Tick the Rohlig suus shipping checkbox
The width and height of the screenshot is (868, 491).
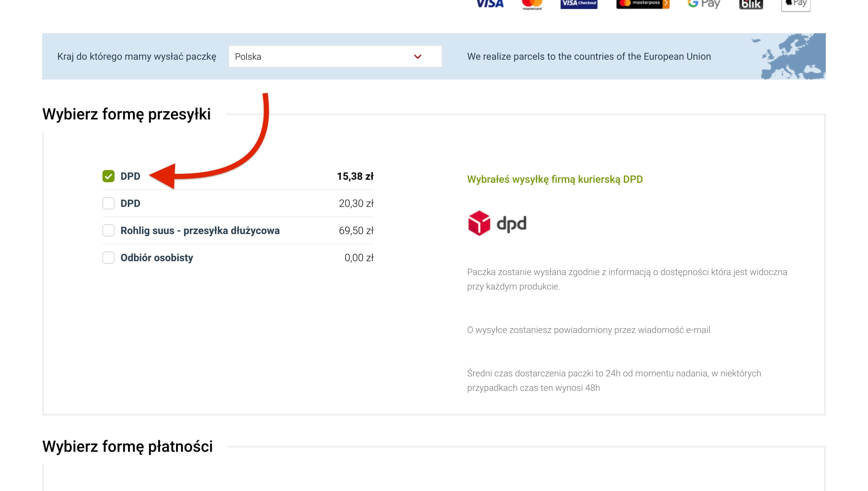click(108, 231)
